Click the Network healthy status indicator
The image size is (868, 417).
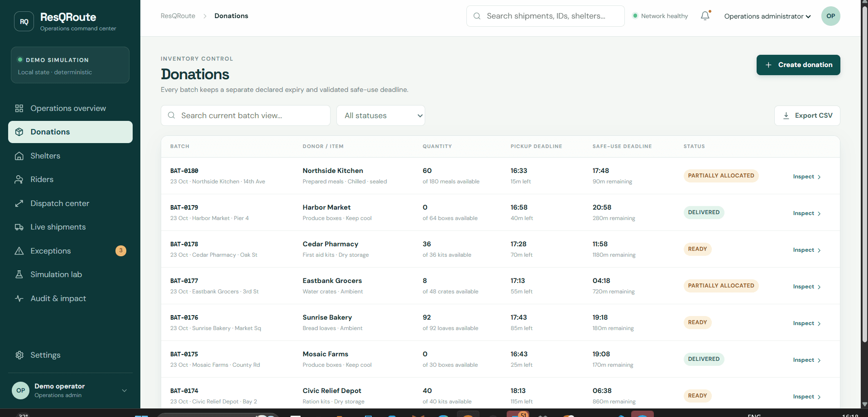tap(660, 16)
